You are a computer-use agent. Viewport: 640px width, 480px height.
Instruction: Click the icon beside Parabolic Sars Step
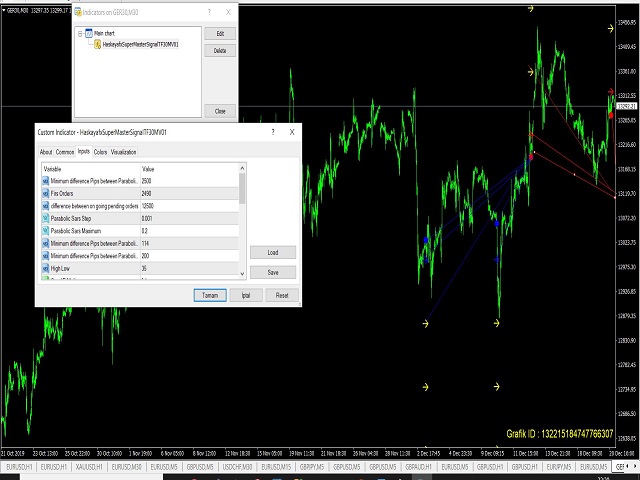45,218
